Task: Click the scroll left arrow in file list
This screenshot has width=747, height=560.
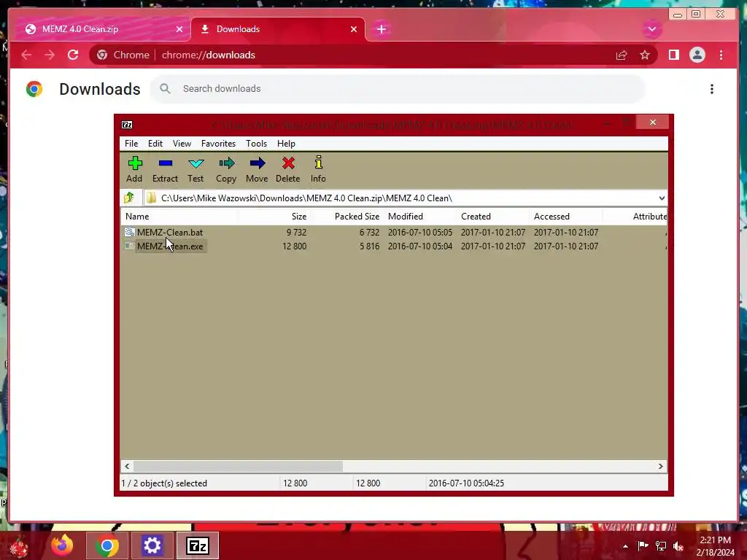Action: [127, 466]
